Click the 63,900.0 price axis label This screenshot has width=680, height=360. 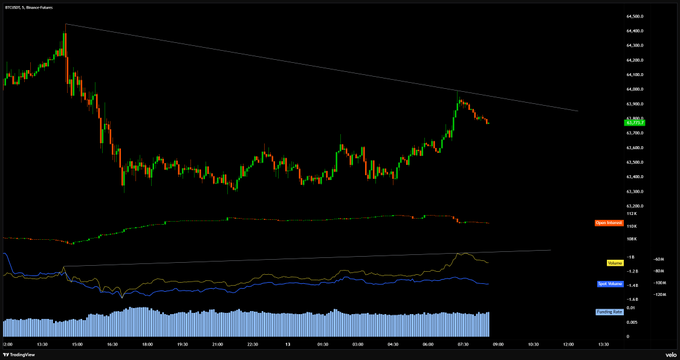coord(634,104)
